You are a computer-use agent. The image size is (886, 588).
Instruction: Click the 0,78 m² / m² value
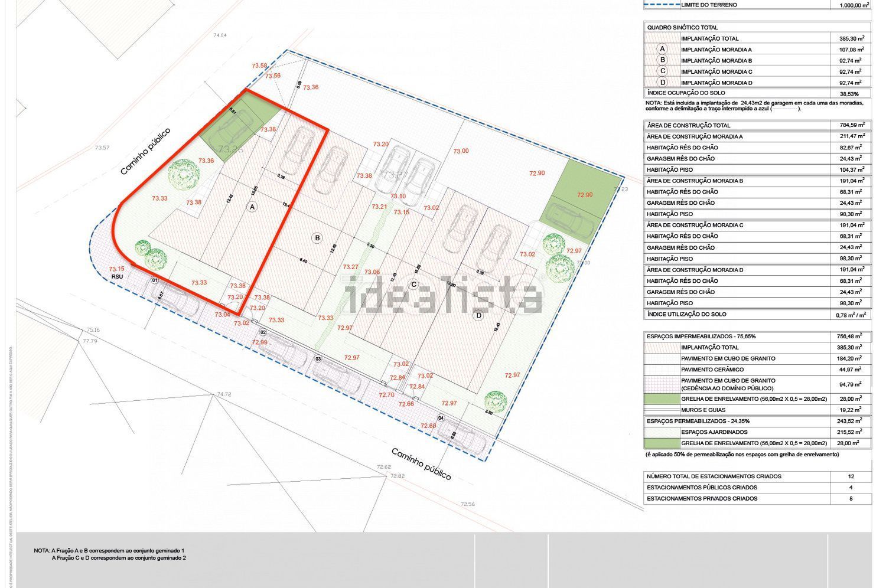(x=852, y=315)
